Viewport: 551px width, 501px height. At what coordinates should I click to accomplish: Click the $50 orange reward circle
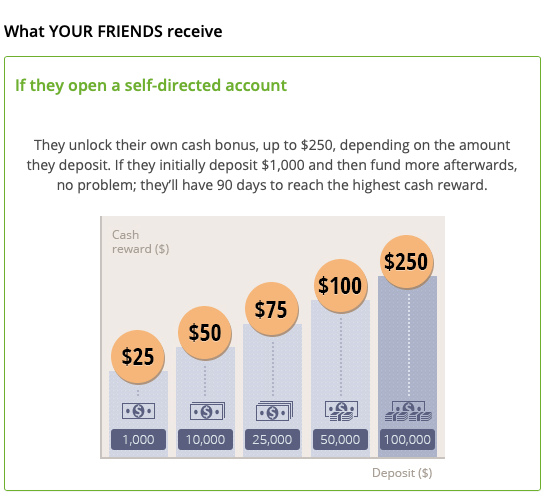tap(205, 332)
